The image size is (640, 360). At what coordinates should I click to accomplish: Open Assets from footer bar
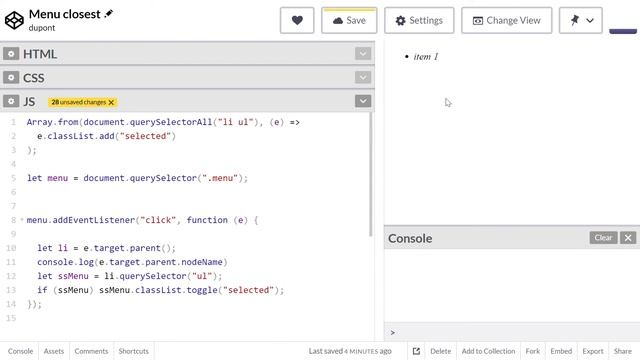click(54, 351)
